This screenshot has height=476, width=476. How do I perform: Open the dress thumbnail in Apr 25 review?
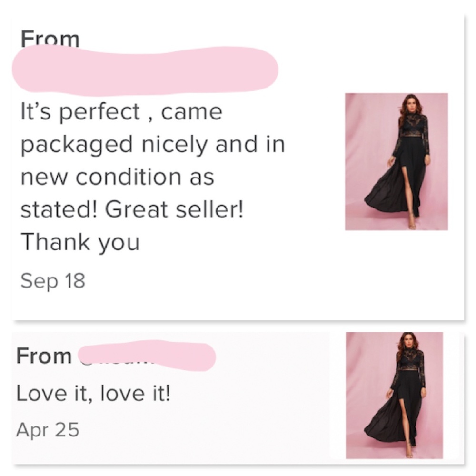(394, 395)
